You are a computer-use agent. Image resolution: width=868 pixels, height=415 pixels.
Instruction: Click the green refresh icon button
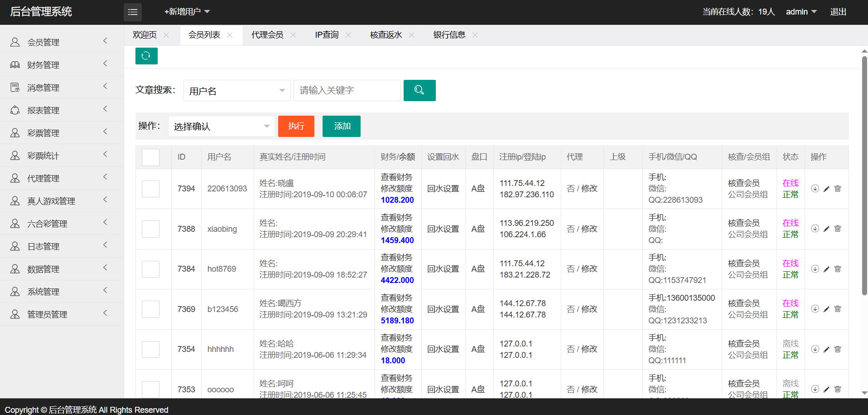(146, 56)
